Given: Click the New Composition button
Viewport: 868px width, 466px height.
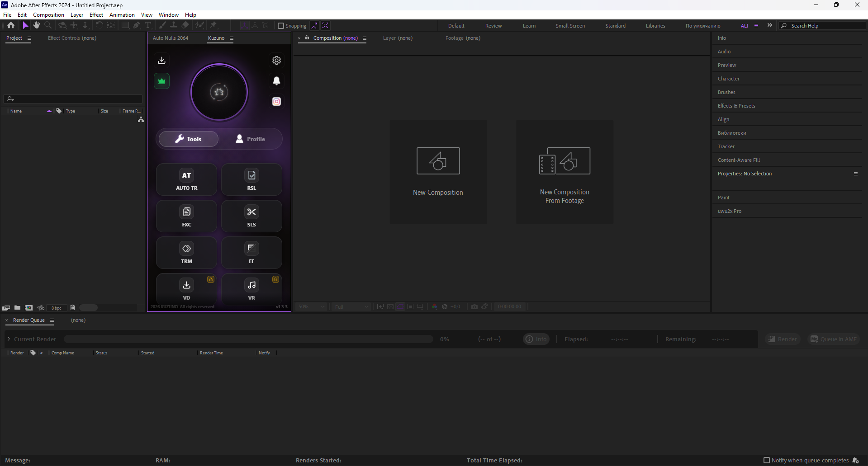Looking at the screenshot, I should [437, 172].
